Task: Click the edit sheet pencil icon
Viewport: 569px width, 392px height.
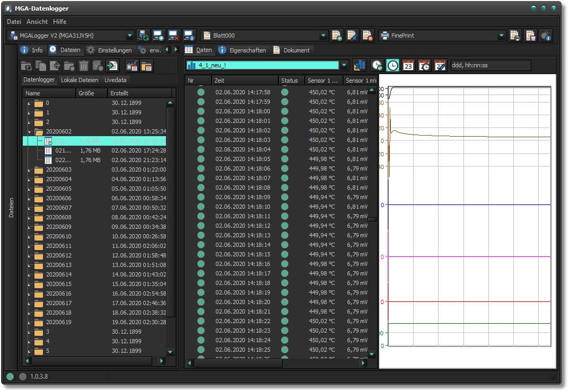Action: [352, 35]
